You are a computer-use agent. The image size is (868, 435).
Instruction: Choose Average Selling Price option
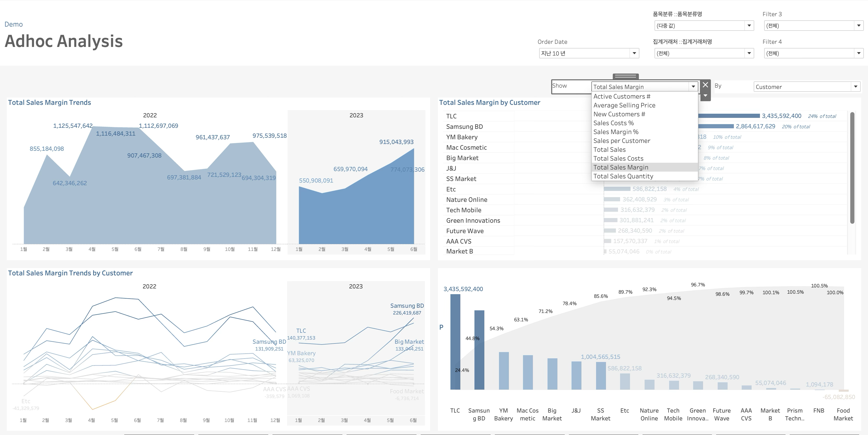coord(624,105)
